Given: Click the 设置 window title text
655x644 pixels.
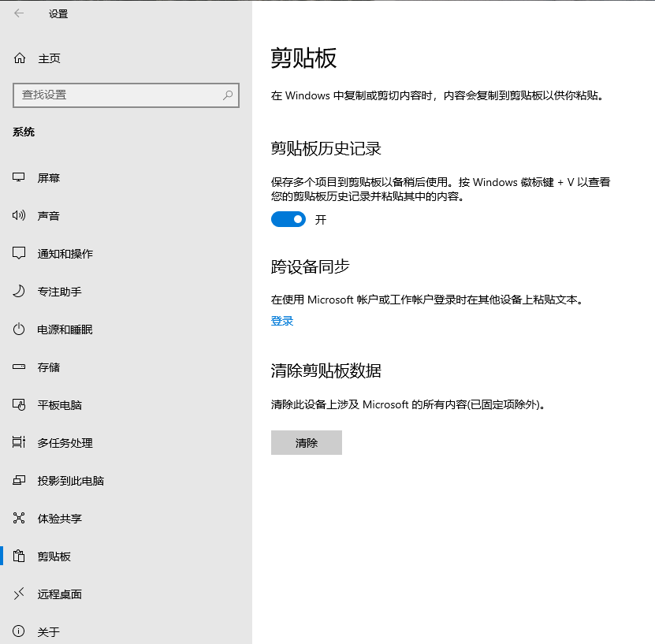Looking at the screenshot, I should pos(58,13).
